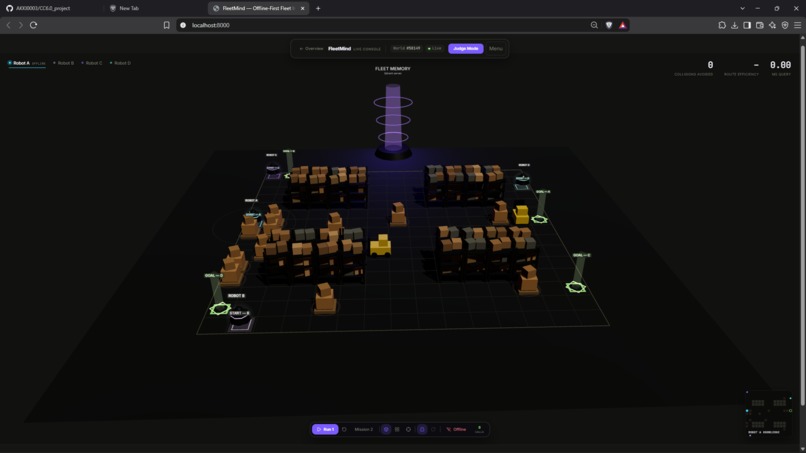806x453 pixels.
Task: Toggle the second purple highlighted square icon
Action: click(422, 429)
